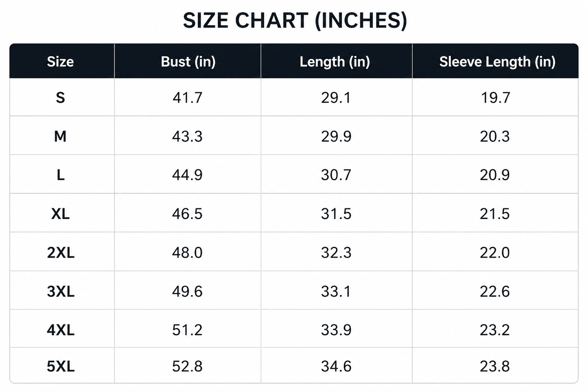Click the 46.5 bust value

(187, 214)
